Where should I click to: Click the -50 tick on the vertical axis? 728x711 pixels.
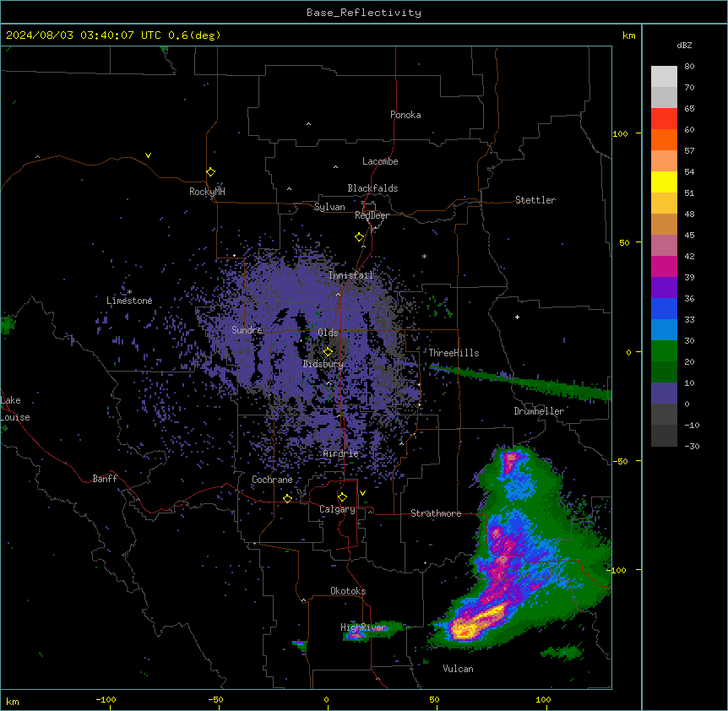620,461
